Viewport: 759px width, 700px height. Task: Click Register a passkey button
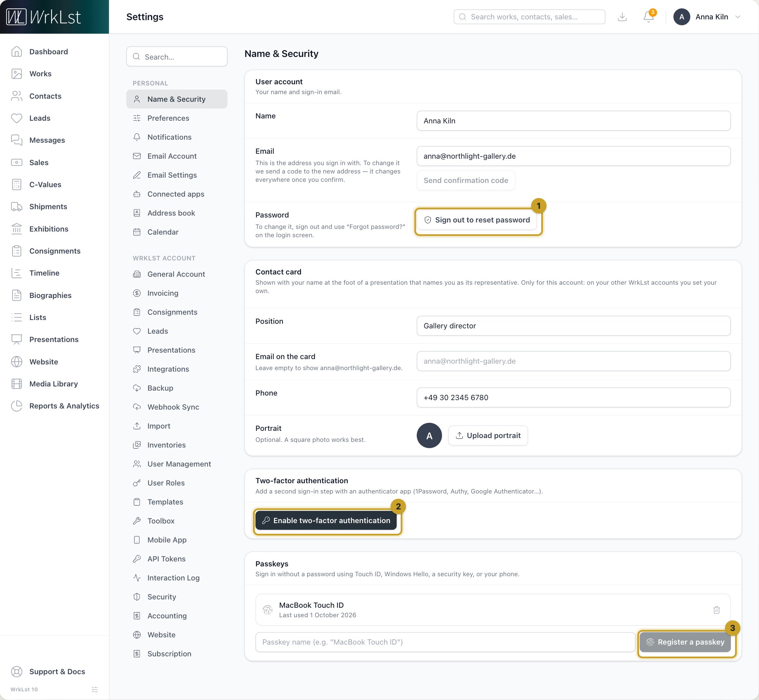pyautogui.click(x=685, y=642)
